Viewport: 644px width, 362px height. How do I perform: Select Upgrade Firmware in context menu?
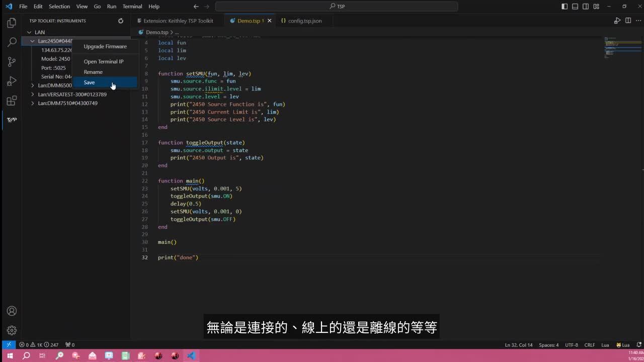[105, 46]
